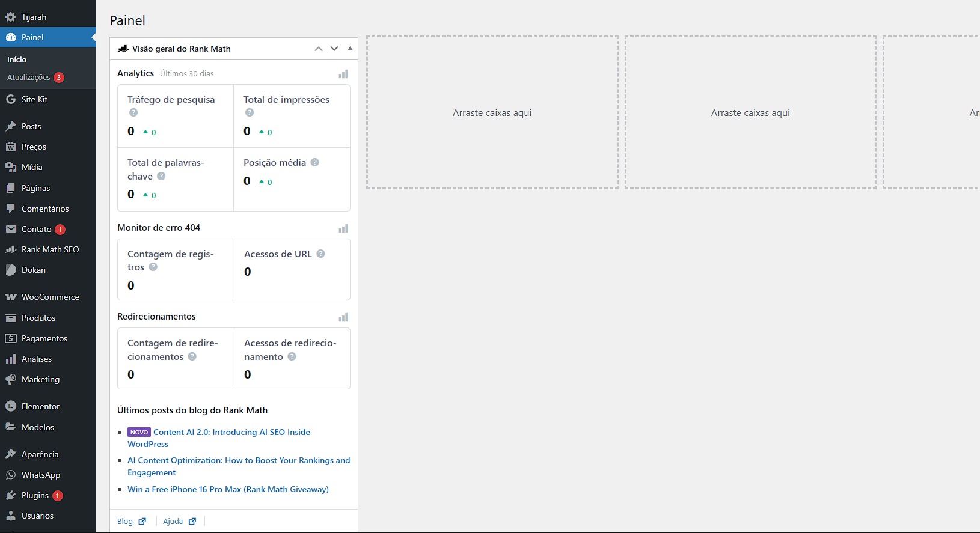
Task: Click the first Arraste caixas aqui drop zone
Action: tap(492, 112)
